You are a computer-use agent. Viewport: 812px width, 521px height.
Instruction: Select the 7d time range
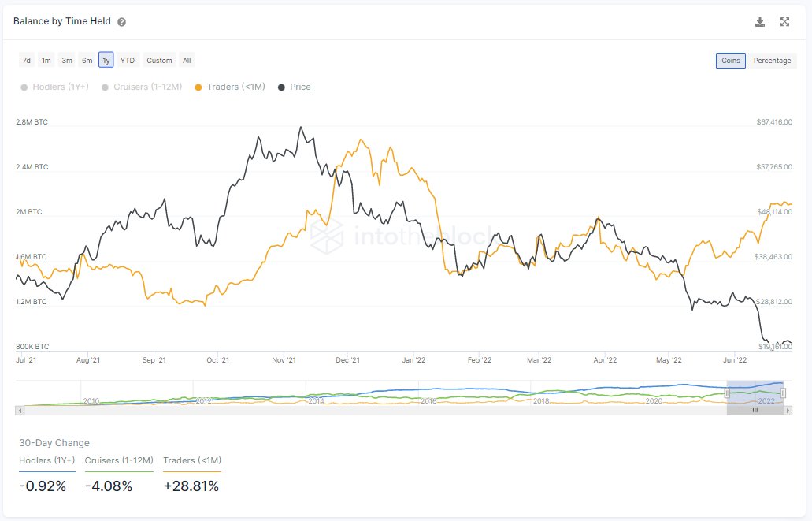(27, 61)
